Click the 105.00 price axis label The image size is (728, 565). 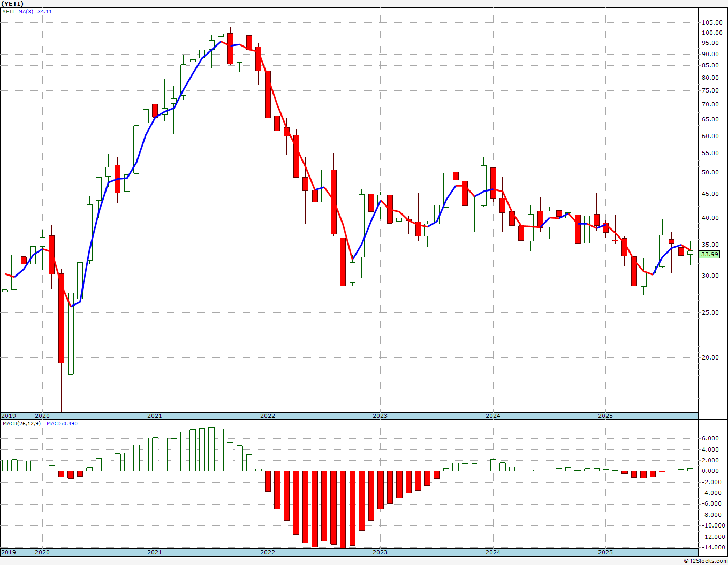pos(711,22)
